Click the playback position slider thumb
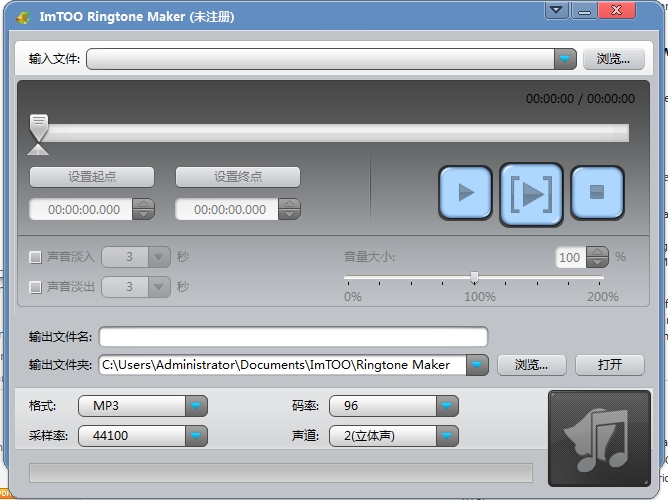 (39, 128)
